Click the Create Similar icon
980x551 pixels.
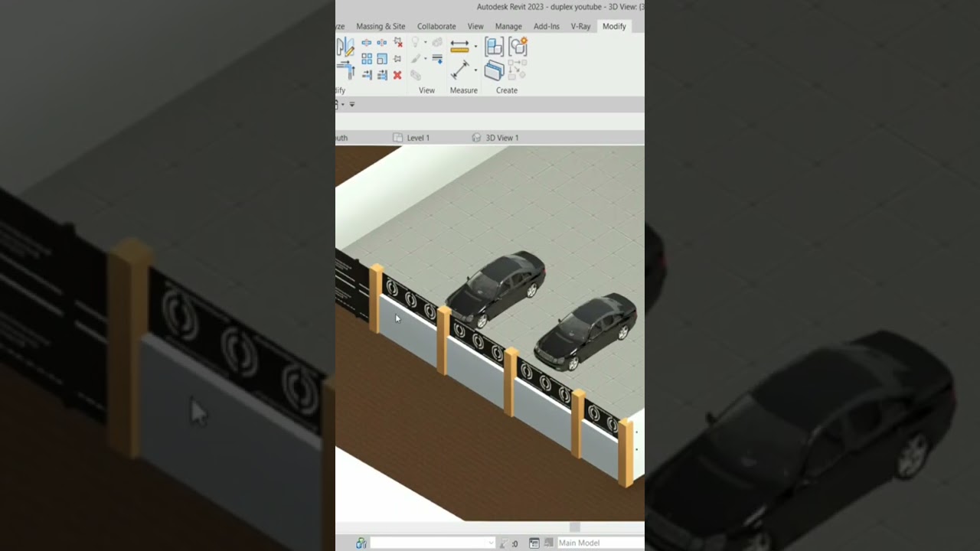pos(517,70)
